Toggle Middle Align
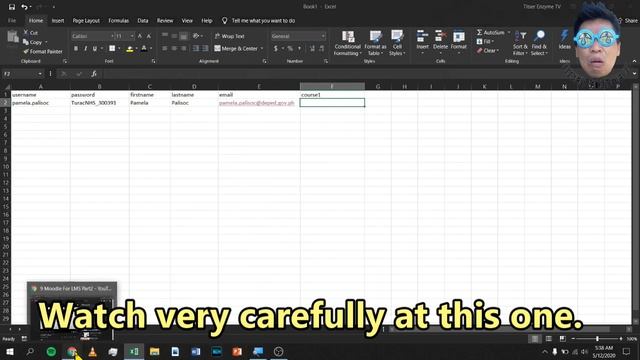640x360 pixels. pos(174,36)
